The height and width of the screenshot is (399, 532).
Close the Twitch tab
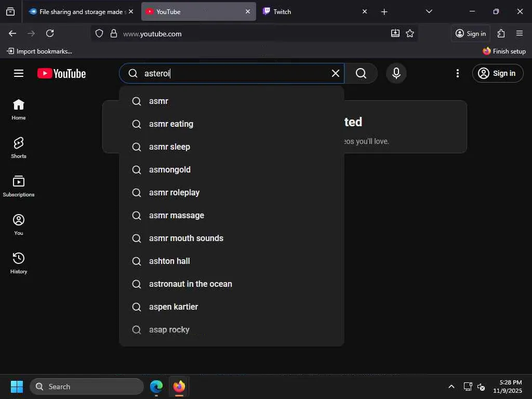point(365,11)
